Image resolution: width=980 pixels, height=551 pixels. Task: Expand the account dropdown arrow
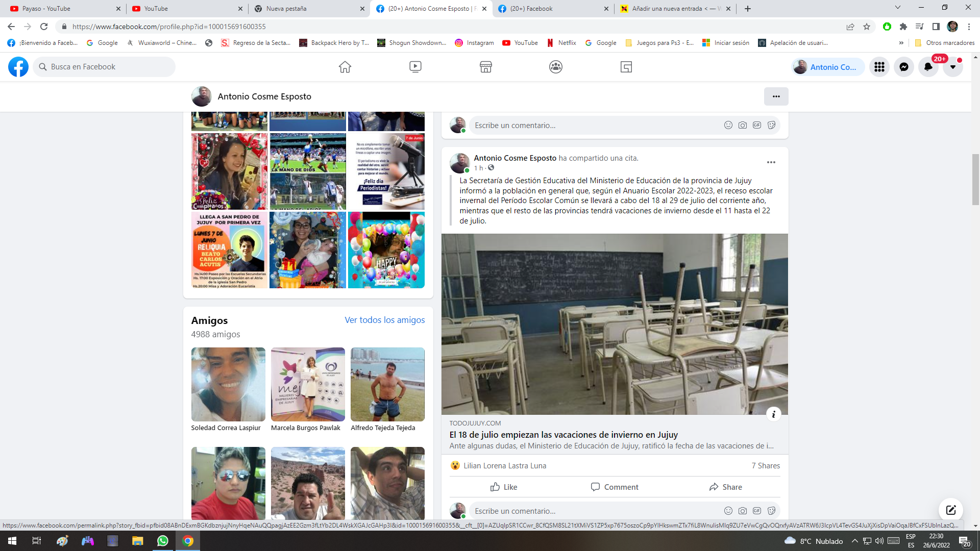[952, 67]
